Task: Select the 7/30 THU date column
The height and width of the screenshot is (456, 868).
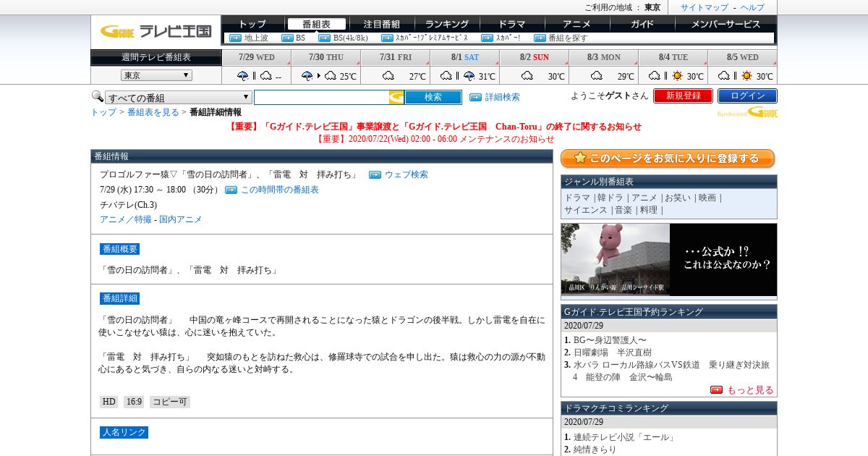Action: click(326, 57)
